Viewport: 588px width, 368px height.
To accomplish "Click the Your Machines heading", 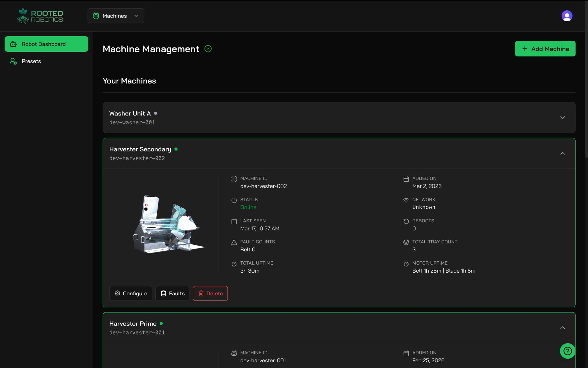I will click(129, 81).
